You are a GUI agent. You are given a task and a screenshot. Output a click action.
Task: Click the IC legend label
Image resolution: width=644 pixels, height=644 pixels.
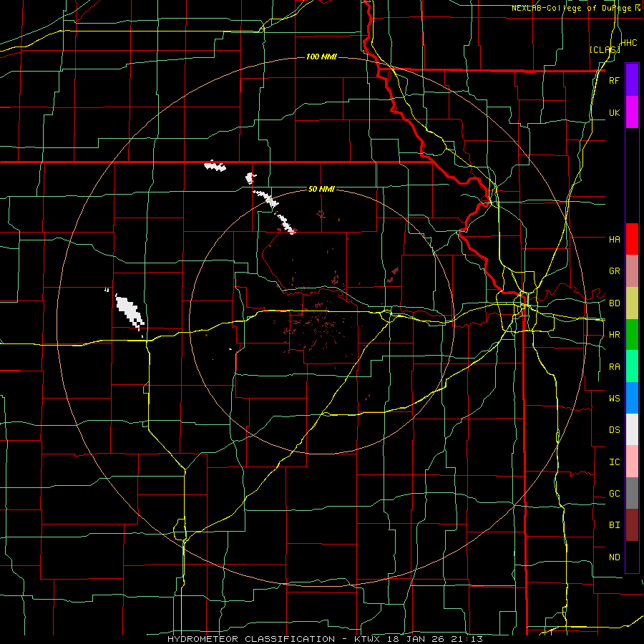coord(614,462)
